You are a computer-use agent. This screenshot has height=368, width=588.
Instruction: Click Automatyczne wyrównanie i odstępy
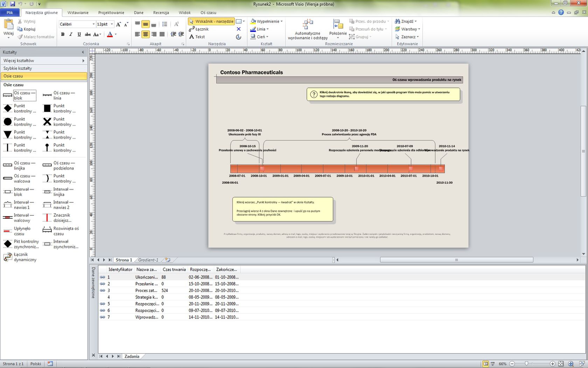[308, 29]
